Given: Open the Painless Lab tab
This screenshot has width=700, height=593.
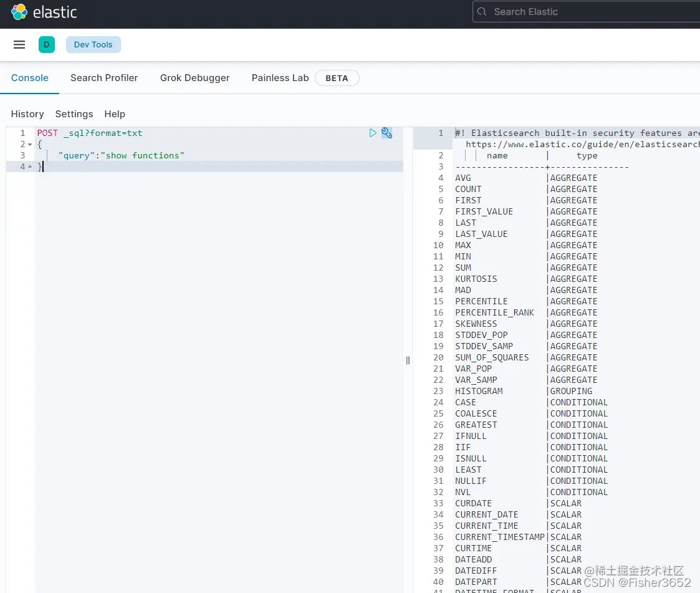Looking at the screenshot, I should (280, 78).
